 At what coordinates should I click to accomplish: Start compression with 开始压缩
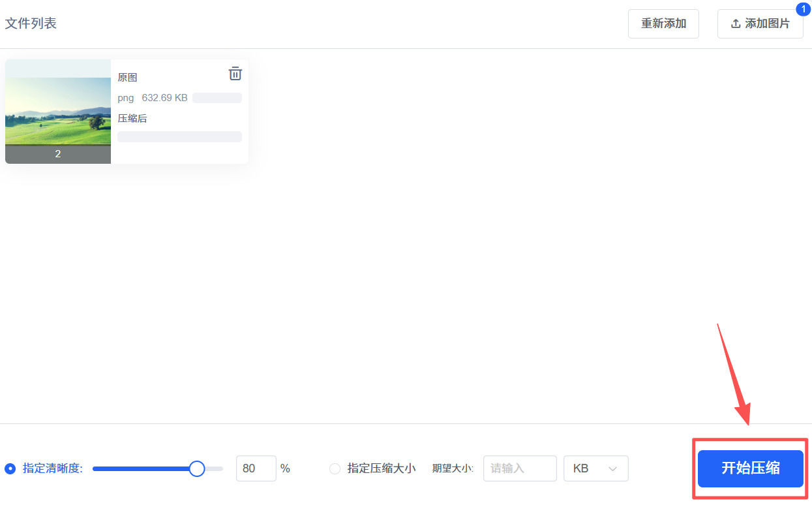[x=751, y=468]
